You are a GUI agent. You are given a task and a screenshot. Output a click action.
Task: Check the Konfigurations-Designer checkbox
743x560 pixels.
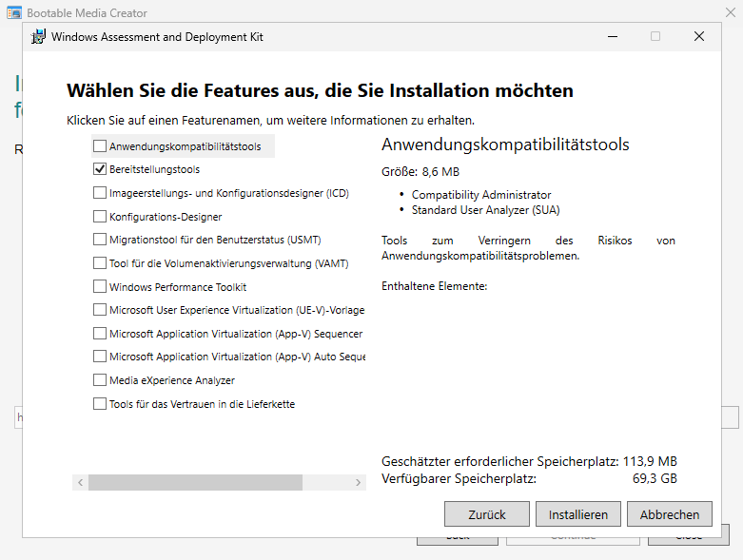coord(100,217)
